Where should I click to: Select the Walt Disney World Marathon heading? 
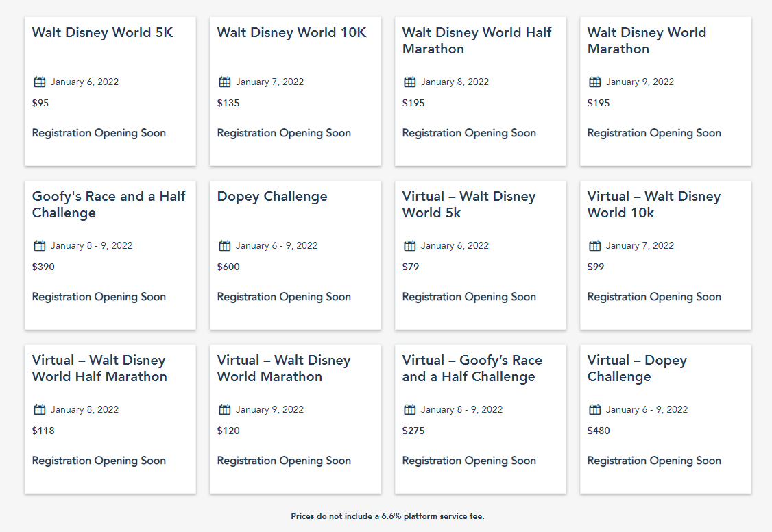[647, 40]
